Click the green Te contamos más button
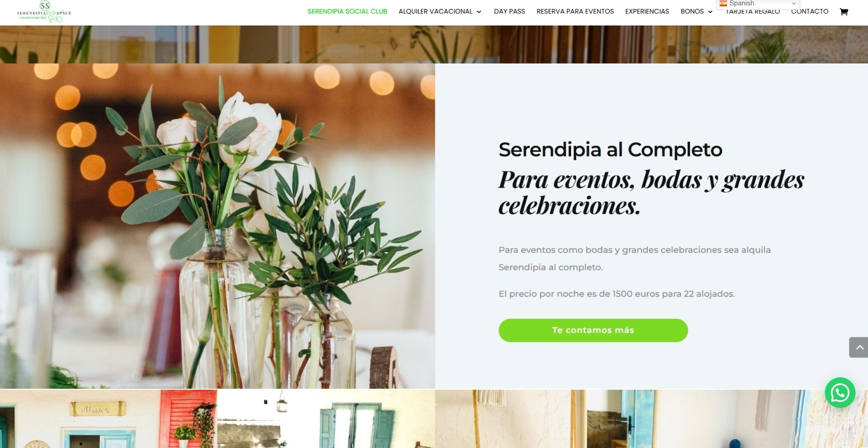 point(593,330)
